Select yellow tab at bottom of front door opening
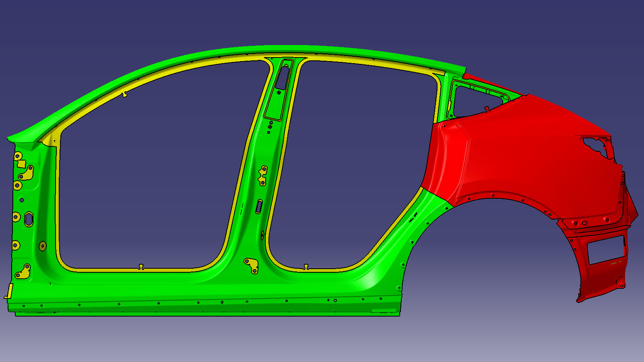Image resolution: width=644 pixels, height=362 pixels. [141, 267]
